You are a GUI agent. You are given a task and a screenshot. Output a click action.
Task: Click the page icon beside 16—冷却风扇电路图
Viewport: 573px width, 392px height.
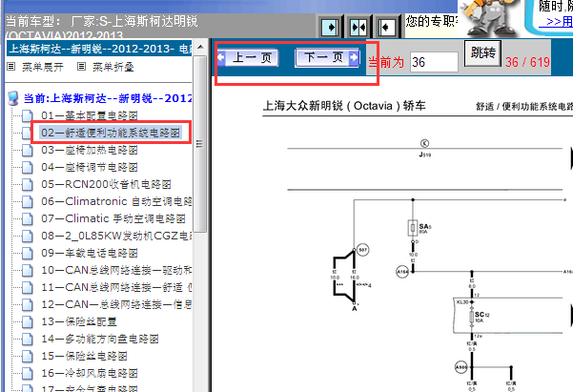[28, 373]
